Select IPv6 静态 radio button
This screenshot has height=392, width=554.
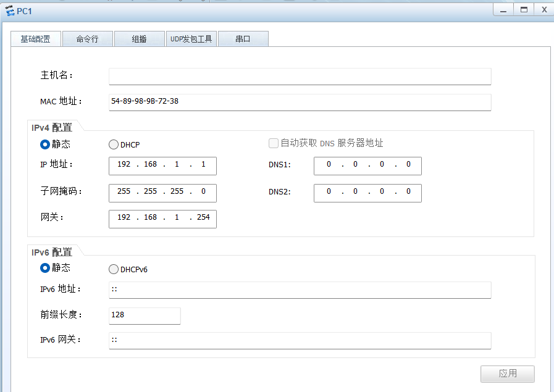[45, 268]
